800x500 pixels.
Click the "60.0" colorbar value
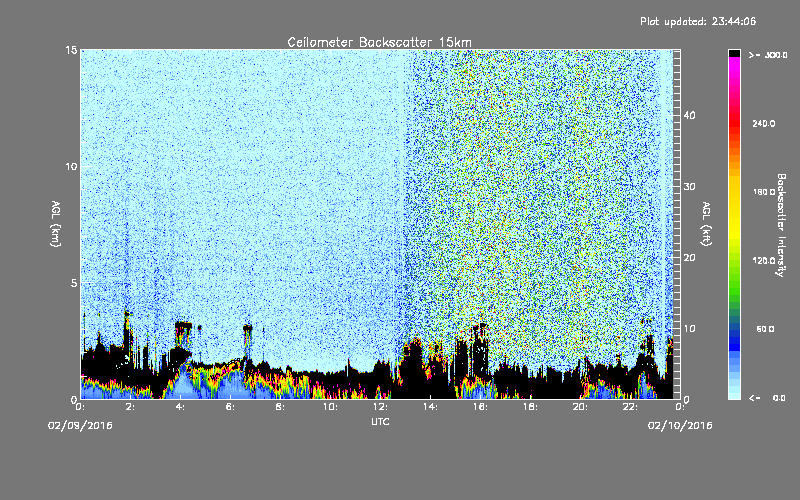765,329
